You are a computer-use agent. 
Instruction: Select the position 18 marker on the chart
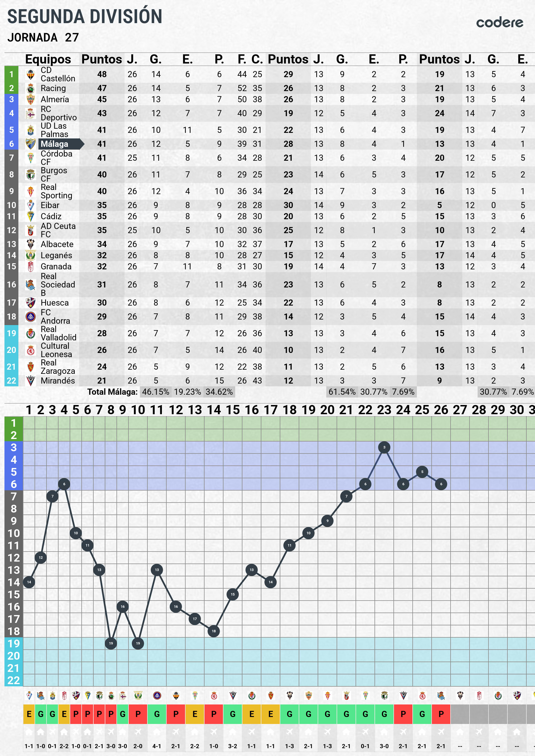point(214,631)
